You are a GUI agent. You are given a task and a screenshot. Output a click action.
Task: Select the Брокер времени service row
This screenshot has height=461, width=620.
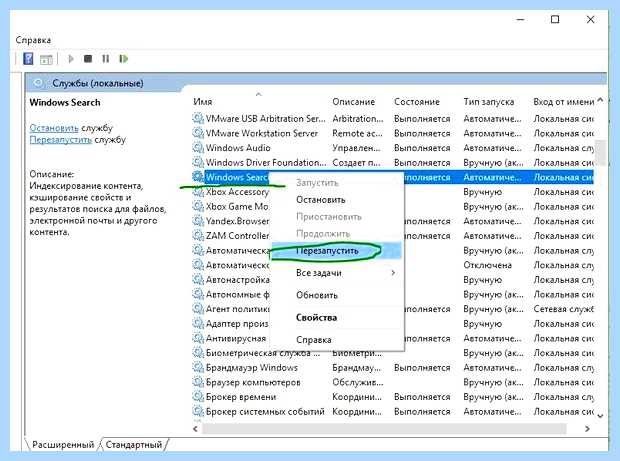point(393,397)
